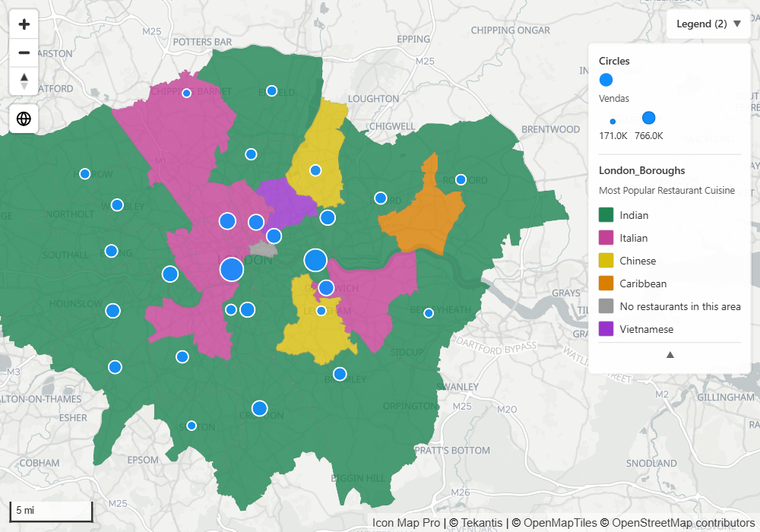The height and width of the screenshot is (532, 760).
Task: Click the globe projection icon
Action: 24,119
